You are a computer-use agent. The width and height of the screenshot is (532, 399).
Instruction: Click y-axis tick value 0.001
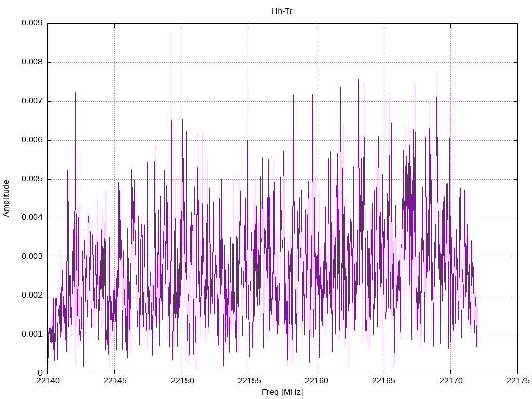tap(32, 335)
